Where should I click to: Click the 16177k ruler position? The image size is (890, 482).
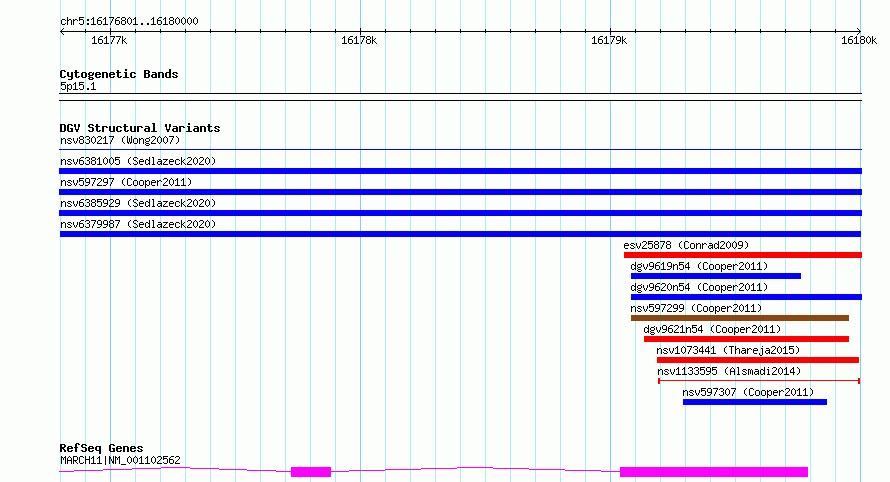(x=109, y=40)
